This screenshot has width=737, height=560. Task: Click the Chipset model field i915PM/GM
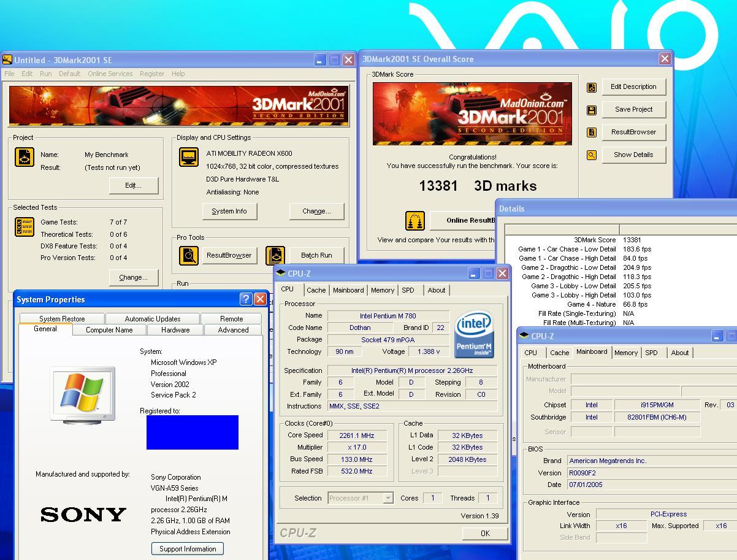tap(657, 405)
